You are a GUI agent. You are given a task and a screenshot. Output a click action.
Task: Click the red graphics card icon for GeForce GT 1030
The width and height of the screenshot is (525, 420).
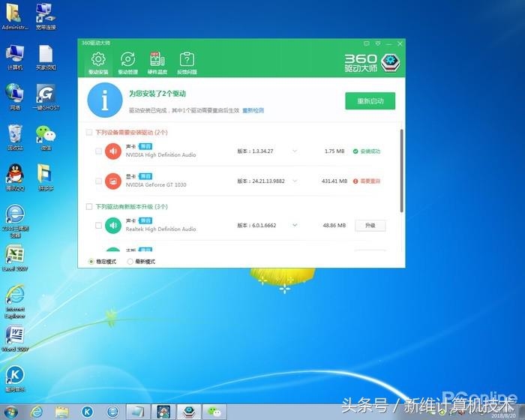click(113, 181)
